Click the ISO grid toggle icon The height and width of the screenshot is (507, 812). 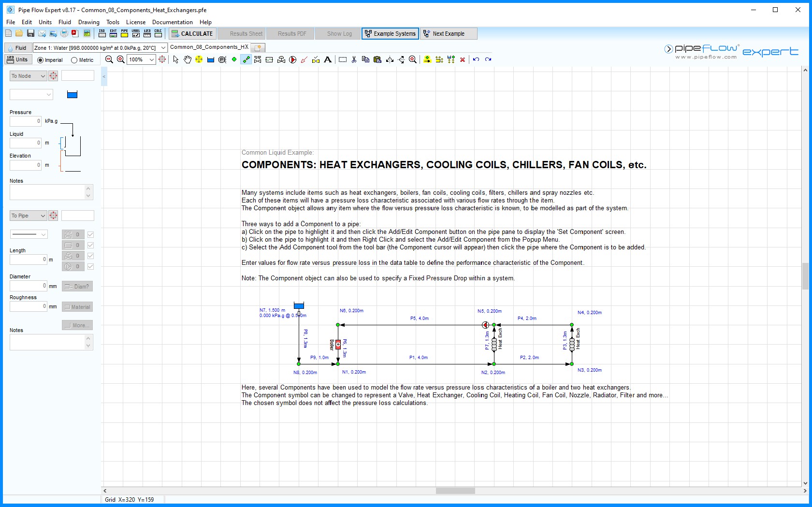click(x=102, y=33)
